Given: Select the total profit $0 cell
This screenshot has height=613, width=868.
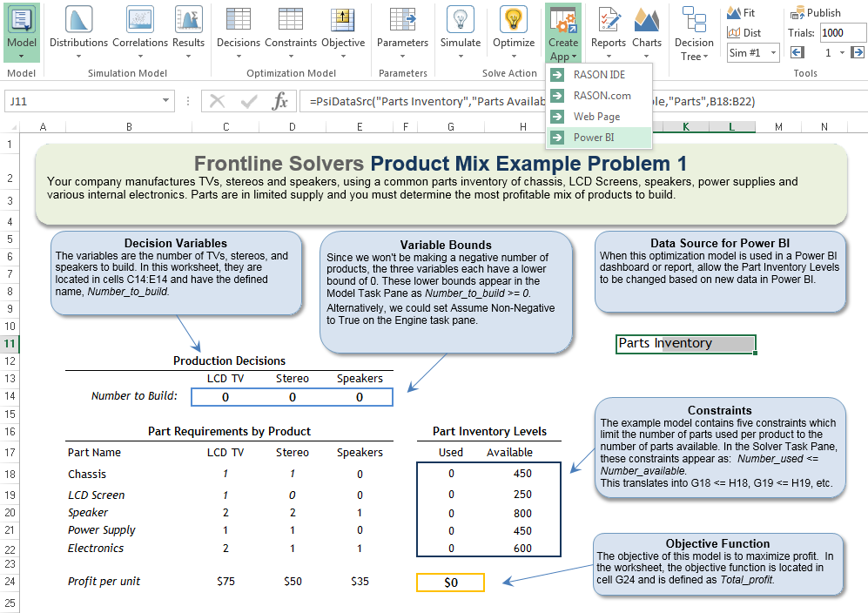Looking at the screenshot, I should (451, 583).
